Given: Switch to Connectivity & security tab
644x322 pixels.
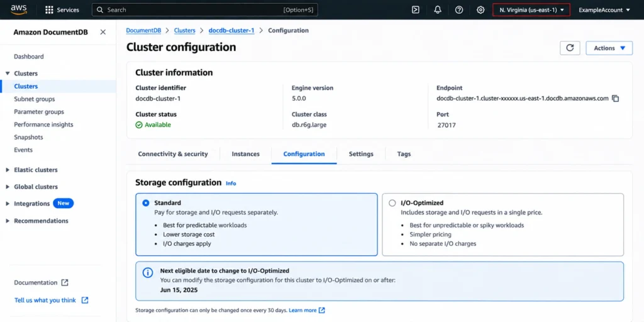Looking at the screenshot, I should pos(173,154).
